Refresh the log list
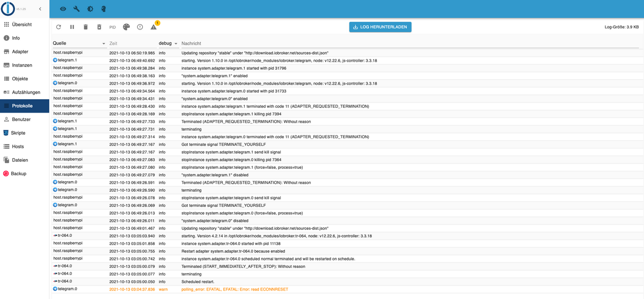 (58, 27)
